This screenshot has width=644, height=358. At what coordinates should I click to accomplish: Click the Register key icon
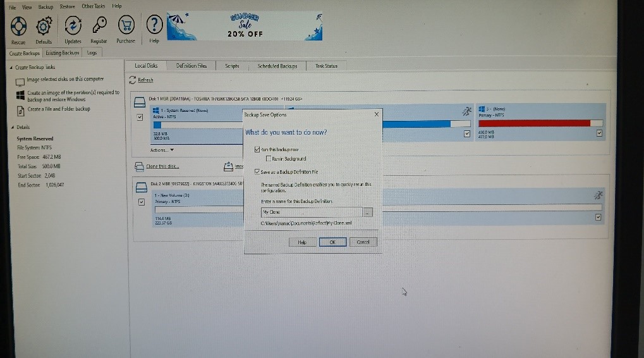(99, 27)
